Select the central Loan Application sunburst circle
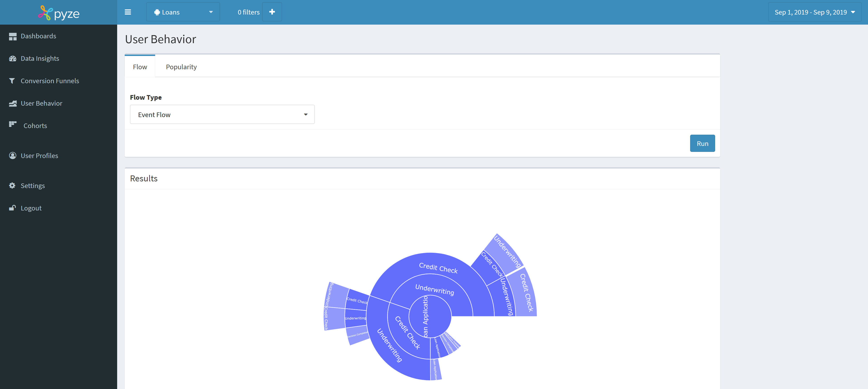The width and height of the screenshot is (868, 389). pyautogui.click(x=430, y=316)
